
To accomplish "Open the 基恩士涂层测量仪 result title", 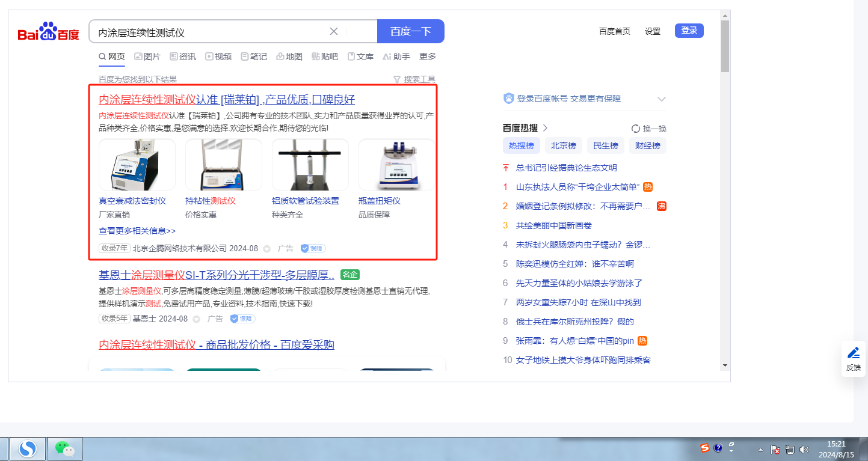I will (217, 275).
